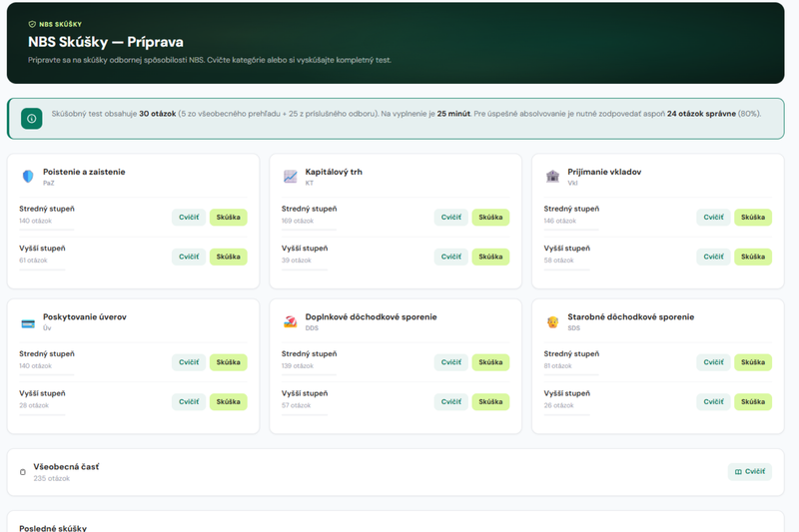Click the Doplnkové dôchodkové sporenie icon

[290, 321]
